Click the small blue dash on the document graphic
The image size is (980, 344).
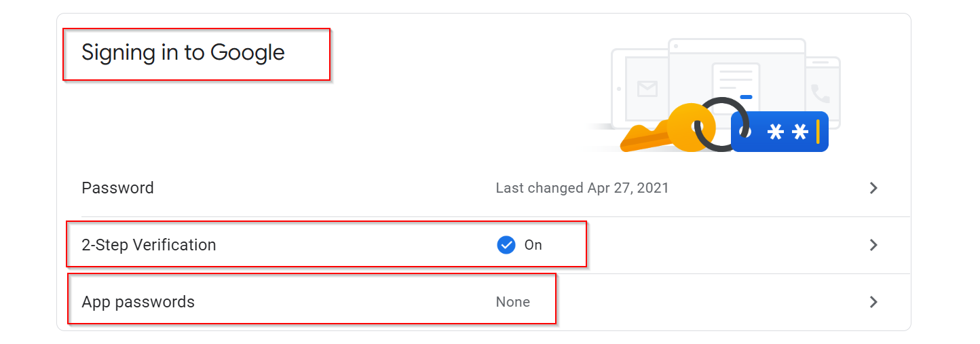click(746, 97)
